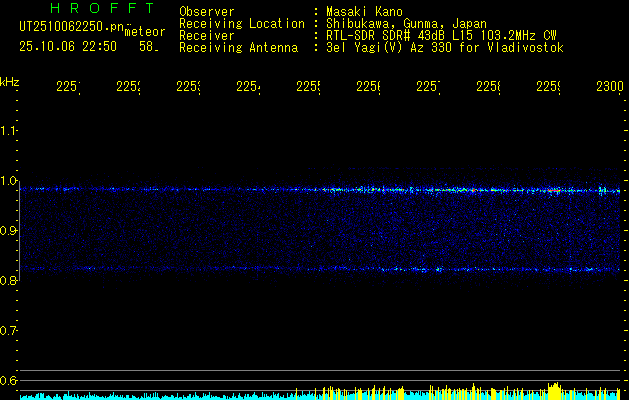Click the 0.9 frequency axis label
The image size is (629, 400).
click(8, 231)
